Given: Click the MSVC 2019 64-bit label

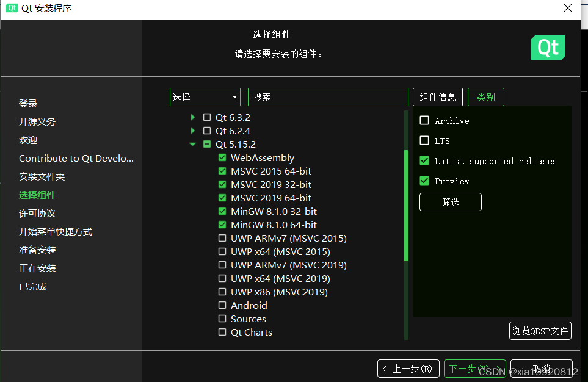Looking at the screenshot, I should 271,198.
